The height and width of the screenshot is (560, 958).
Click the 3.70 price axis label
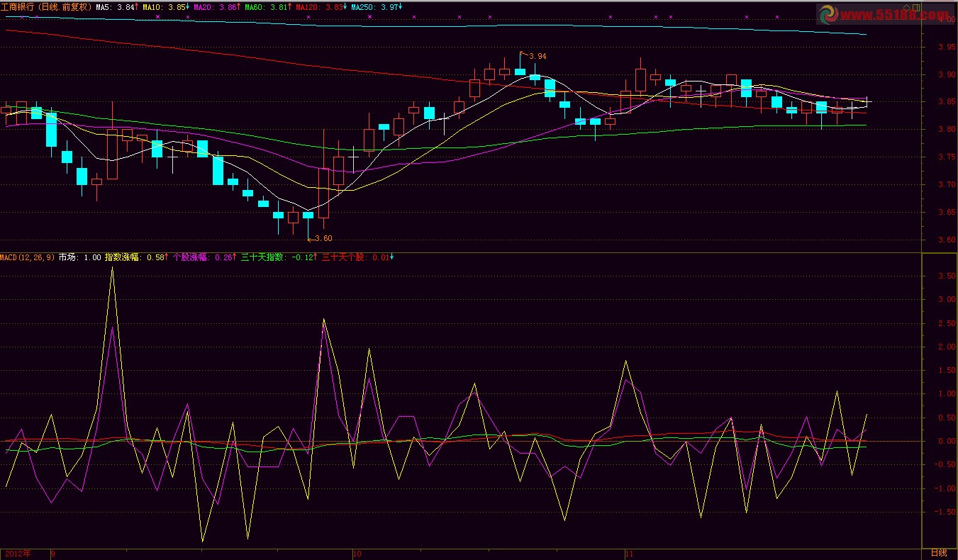(x=947, y=185)
